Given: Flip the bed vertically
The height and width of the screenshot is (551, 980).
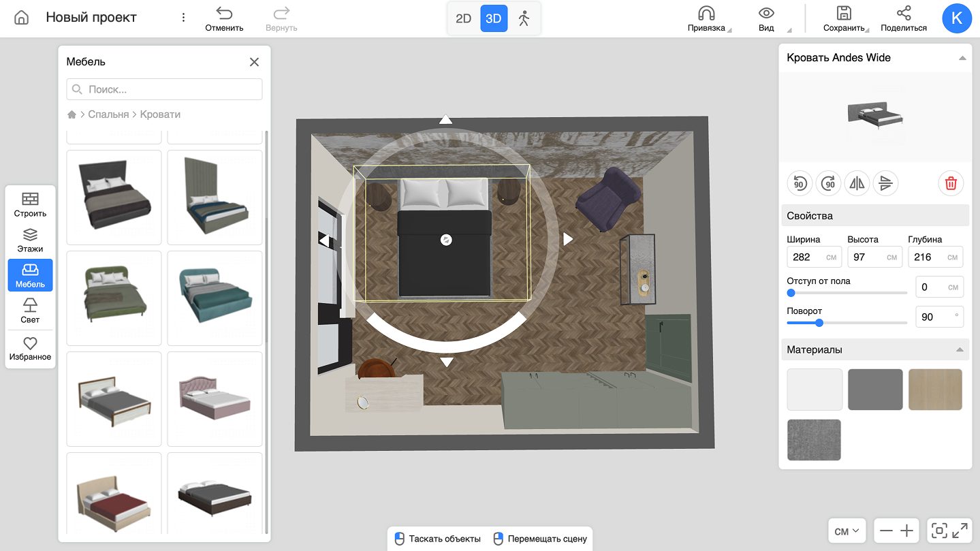Looking at the screenshot, I should [885, 183].
